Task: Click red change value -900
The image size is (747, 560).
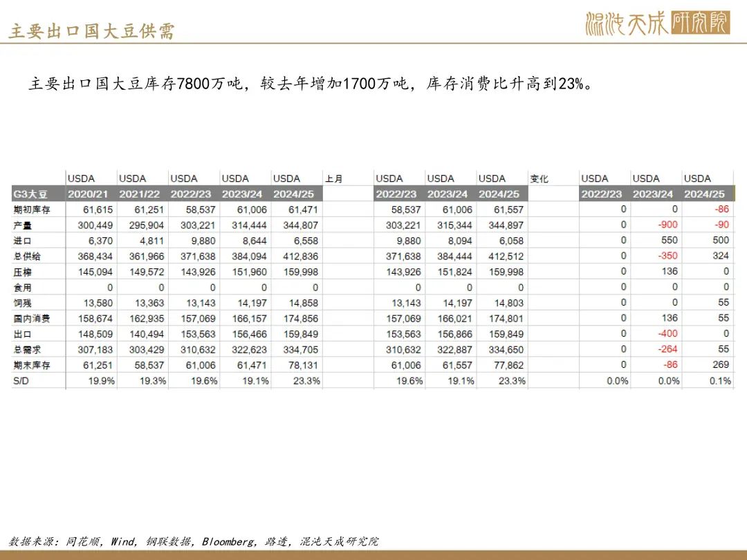Action: pyautogui.click(x=667, y=225)
